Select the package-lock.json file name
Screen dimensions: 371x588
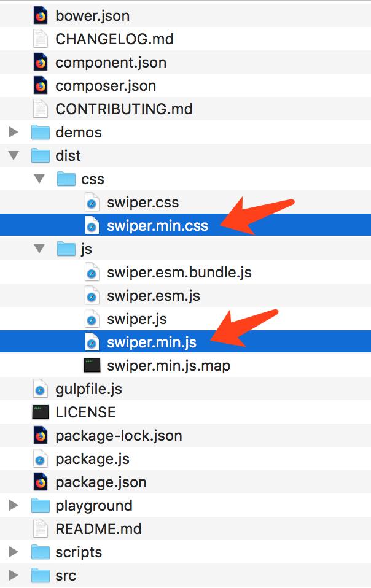coord(119,436)
